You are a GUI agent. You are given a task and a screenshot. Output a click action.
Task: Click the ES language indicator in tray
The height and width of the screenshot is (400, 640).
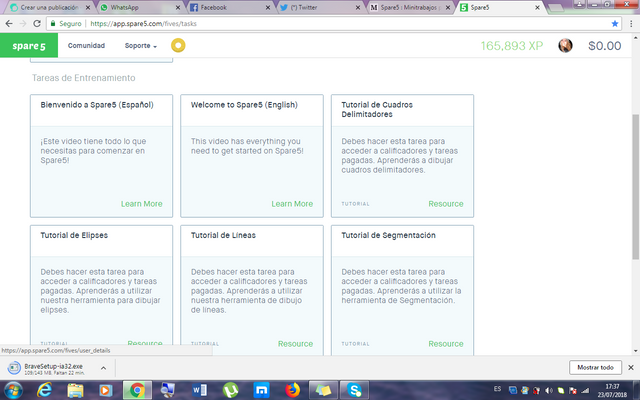tap(497, 389)
